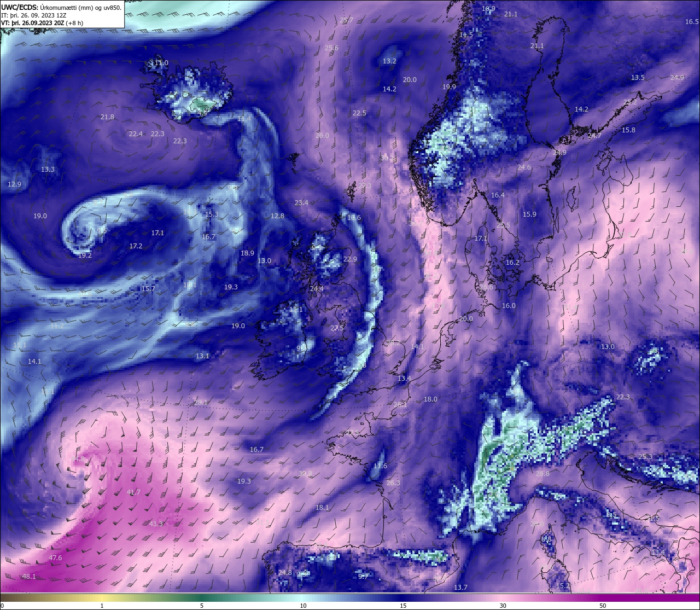Click the 15.7 map value
Screen dimensions: 700x610
(x=148, y=289)
